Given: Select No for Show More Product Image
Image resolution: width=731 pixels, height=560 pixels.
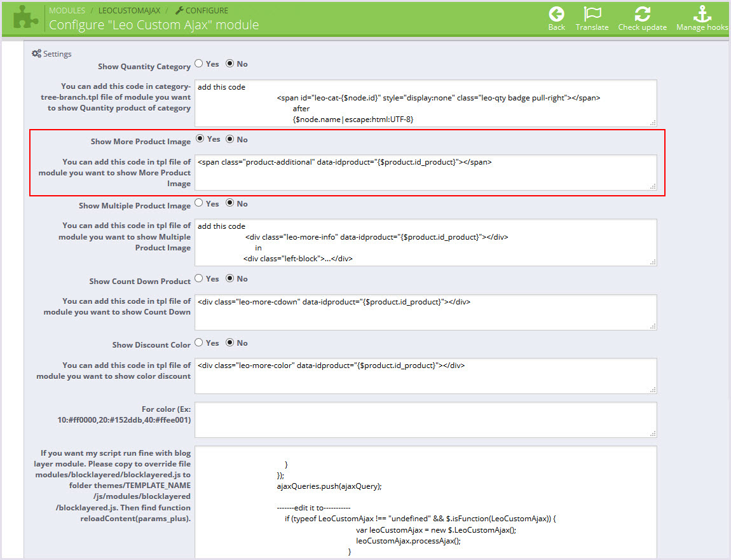Looking at the screenshot, I should [230, 139].
